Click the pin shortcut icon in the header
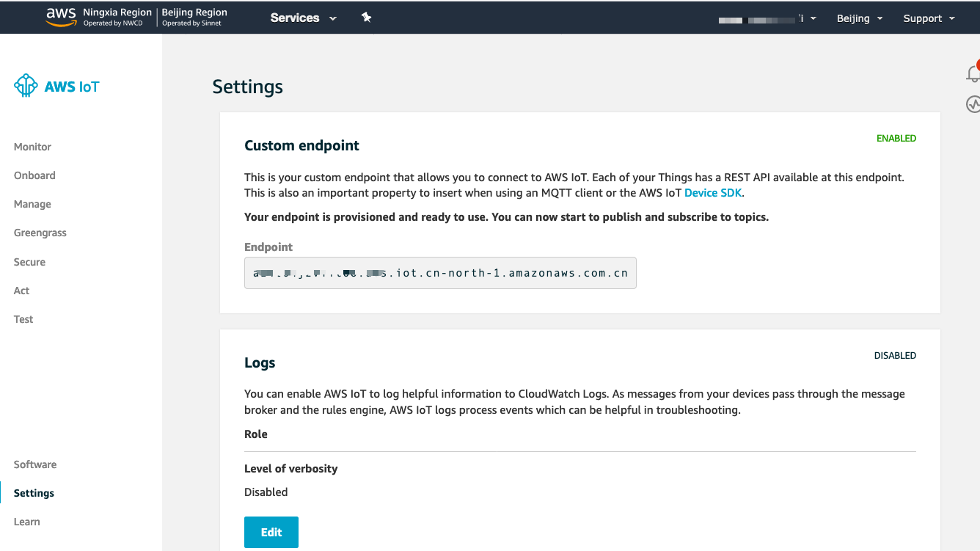This screenshot has width=980, height=551. pyautogui.click(x=367, y=18)
